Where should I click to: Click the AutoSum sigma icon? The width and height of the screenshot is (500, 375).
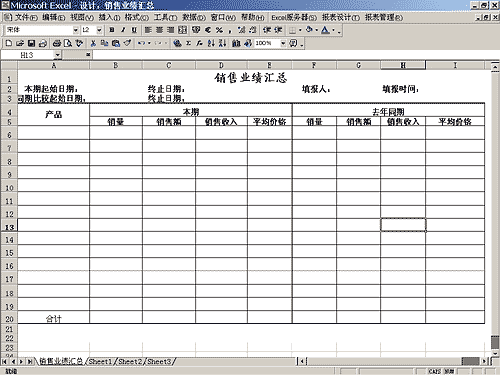pos(189,43)
